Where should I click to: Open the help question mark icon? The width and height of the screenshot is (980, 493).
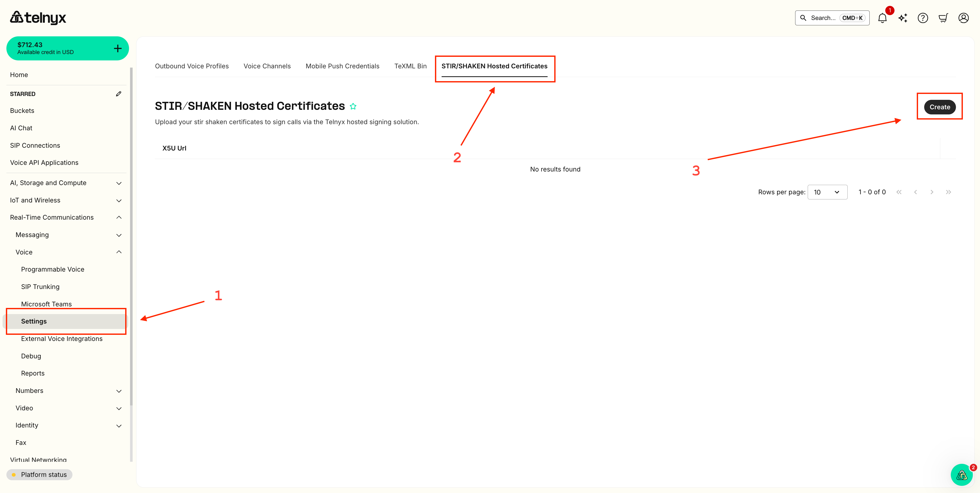point(923,18)
